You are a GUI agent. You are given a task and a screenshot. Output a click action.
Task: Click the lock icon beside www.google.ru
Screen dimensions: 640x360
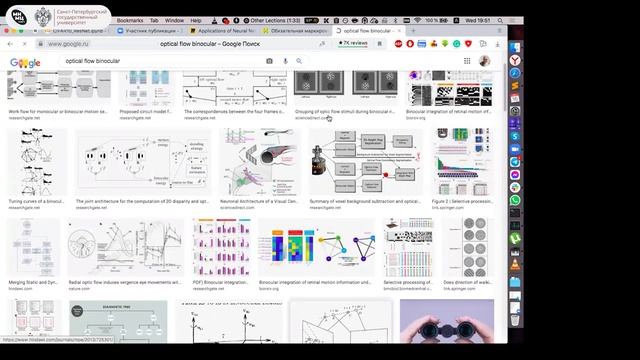click(x=40, y=44)
